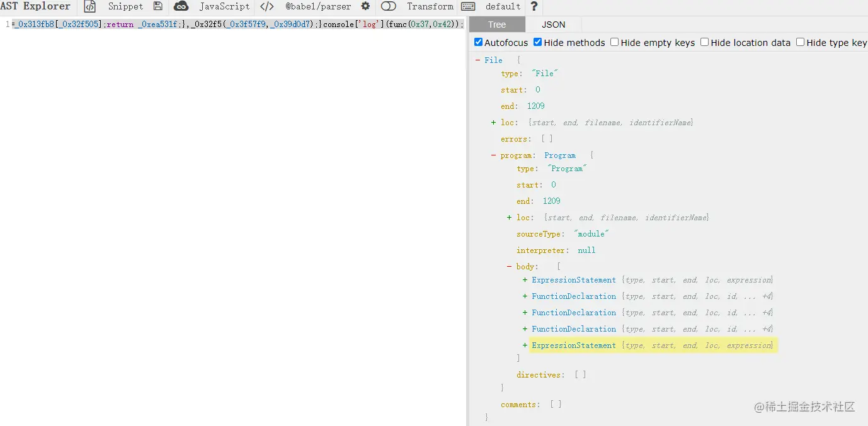Open the JavaScript language menu
The width and height of the screenshot is (868, 426).
coord(224,6)
